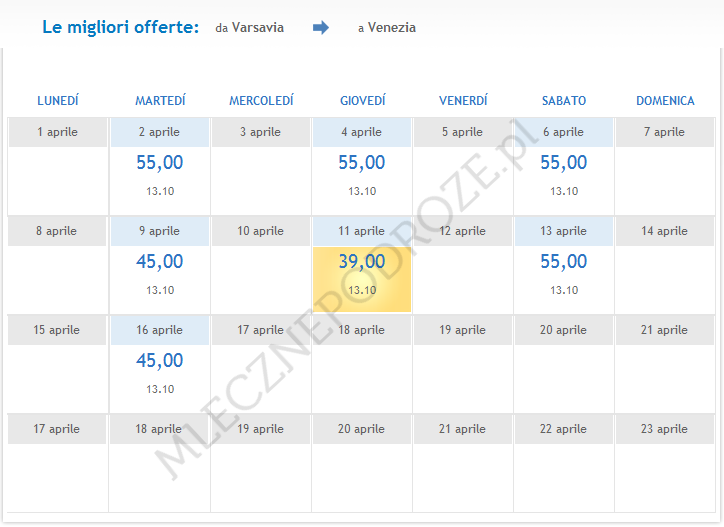724x527 pixels.
Task: Click the arrow icon between Varsavia and Venezia
Action: tap(320, 28)
